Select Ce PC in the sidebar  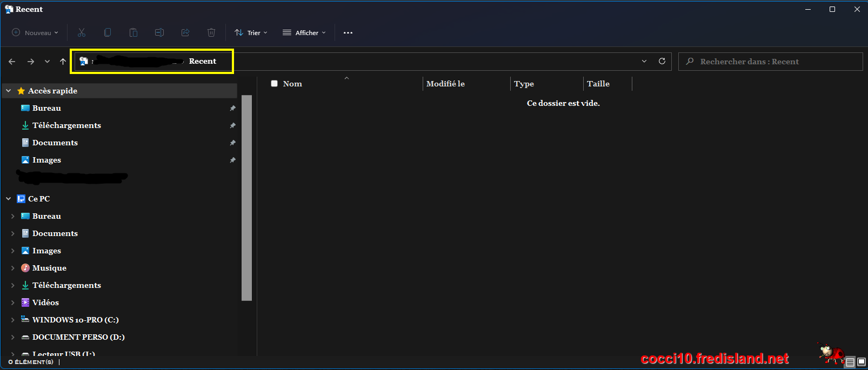pyautogui.click(x=39, y=199)
